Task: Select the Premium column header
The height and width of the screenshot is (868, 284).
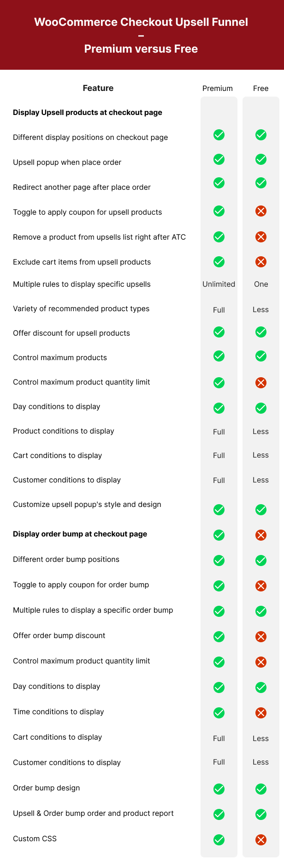Action: pos(218,88)
